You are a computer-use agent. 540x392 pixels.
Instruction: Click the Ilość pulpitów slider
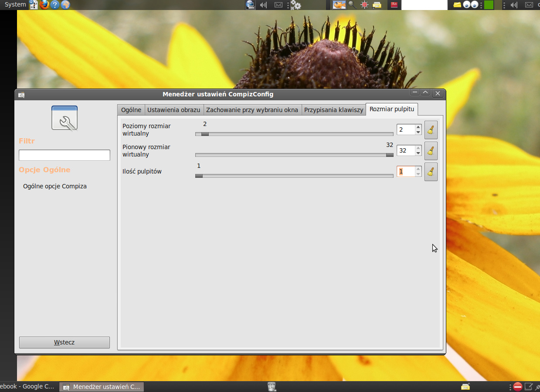(294, 176)
